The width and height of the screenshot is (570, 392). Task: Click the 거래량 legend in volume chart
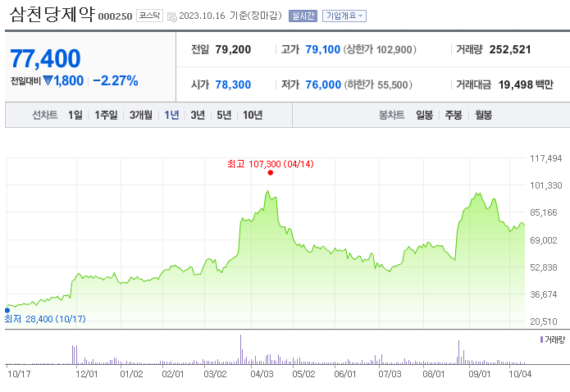pos(553,340)
